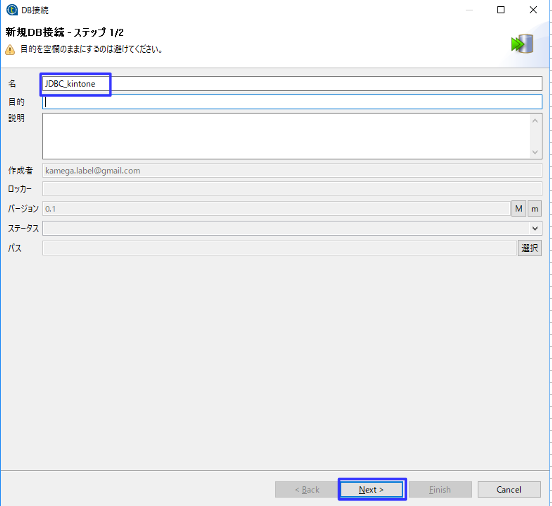Cancel the new DB connection wizard
The width and height of the screenshot is (552, 506).
[x=509, y=489]
